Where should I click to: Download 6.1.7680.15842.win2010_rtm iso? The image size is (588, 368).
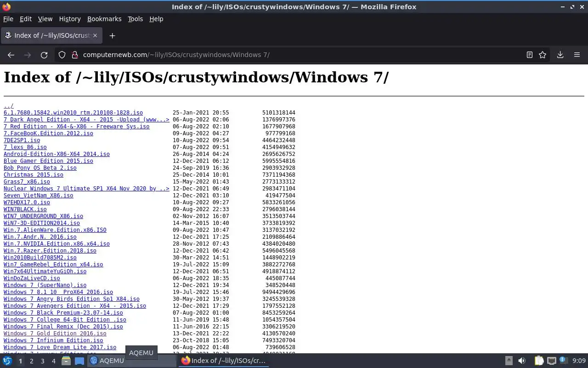point(73,113)
